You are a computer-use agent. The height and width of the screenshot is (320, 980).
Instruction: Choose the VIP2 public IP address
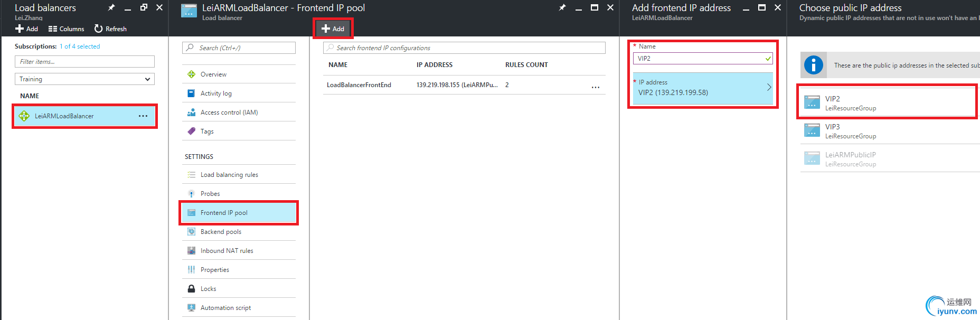point(888,103)
